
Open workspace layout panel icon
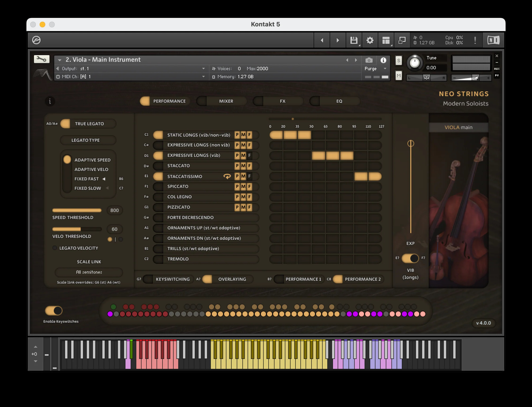tap(386, 40)
